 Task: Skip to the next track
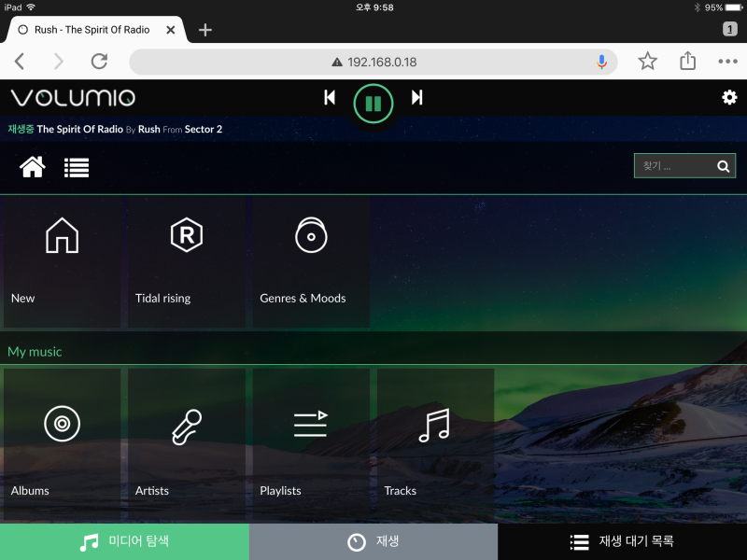click(416, 97)
